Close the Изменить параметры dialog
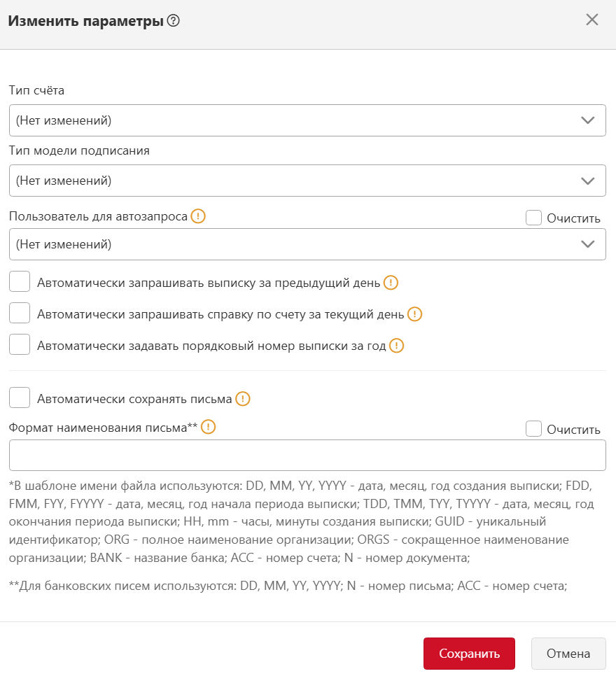Viewport: 616px width, 676px height. (x=592, y=20)
